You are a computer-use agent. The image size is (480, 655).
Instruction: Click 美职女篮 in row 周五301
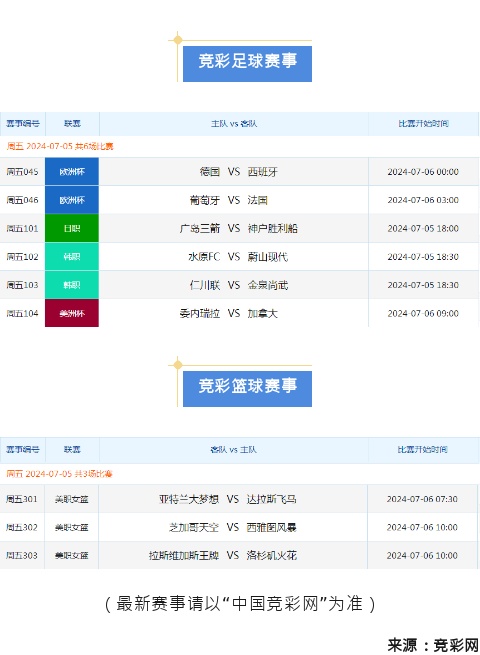(71, 499)
